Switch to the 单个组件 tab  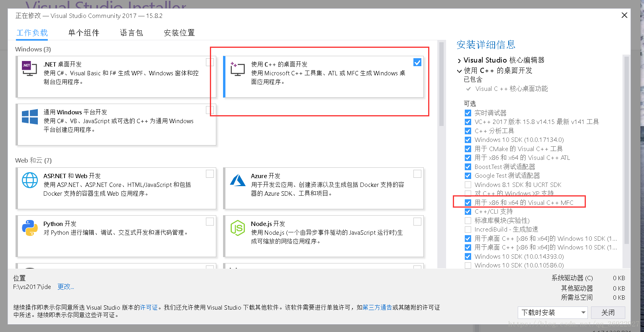coord(84,33)
